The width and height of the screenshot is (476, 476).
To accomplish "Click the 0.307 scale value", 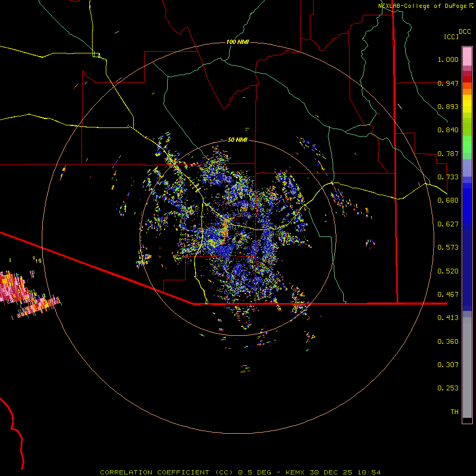I will [448, 365].
